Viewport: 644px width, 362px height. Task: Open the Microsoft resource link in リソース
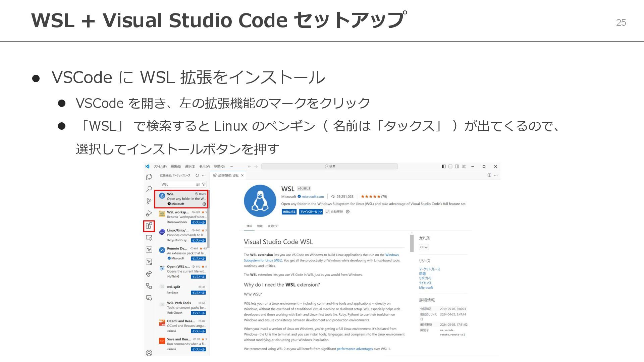(426, 288)
